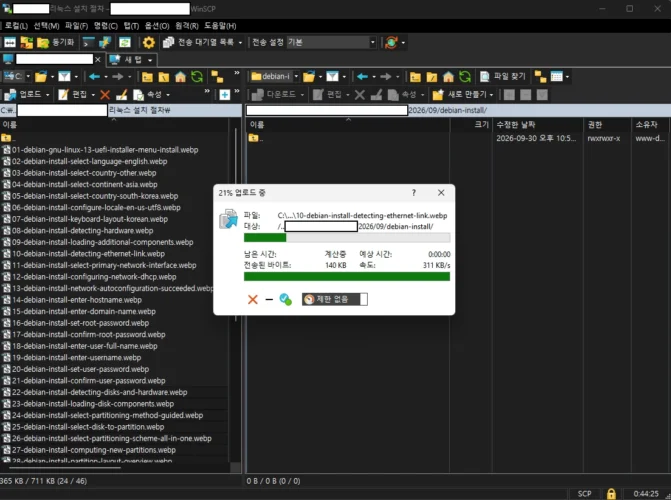Screen dimensions: 671x500
Task: Go to local root directory icon
Action: (x=164, y=77)
